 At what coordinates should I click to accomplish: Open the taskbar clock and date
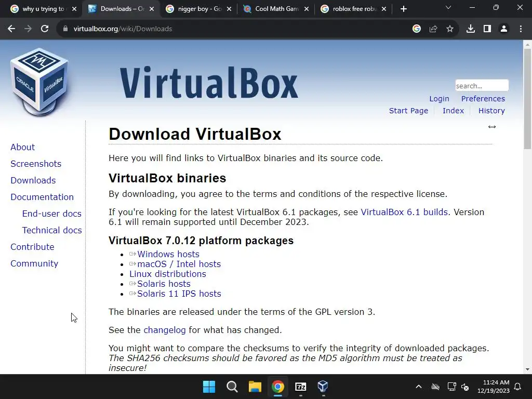pyautogui.click(x=494, y=387)
